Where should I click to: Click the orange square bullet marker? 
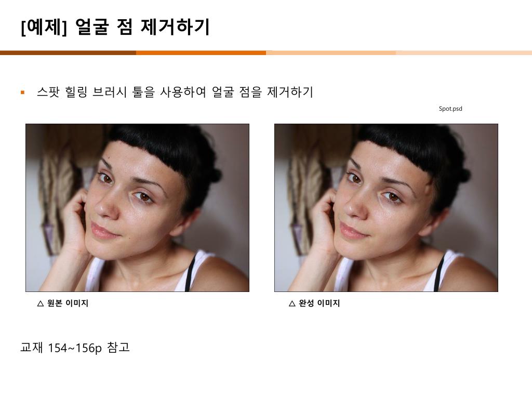(x=23, y=92)
